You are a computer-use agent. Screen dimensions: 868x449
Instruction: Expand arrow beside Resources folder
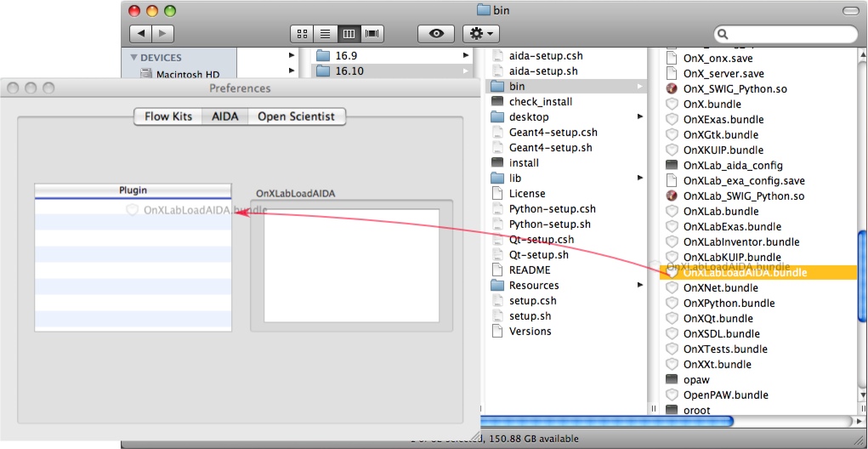click(640, 286)
